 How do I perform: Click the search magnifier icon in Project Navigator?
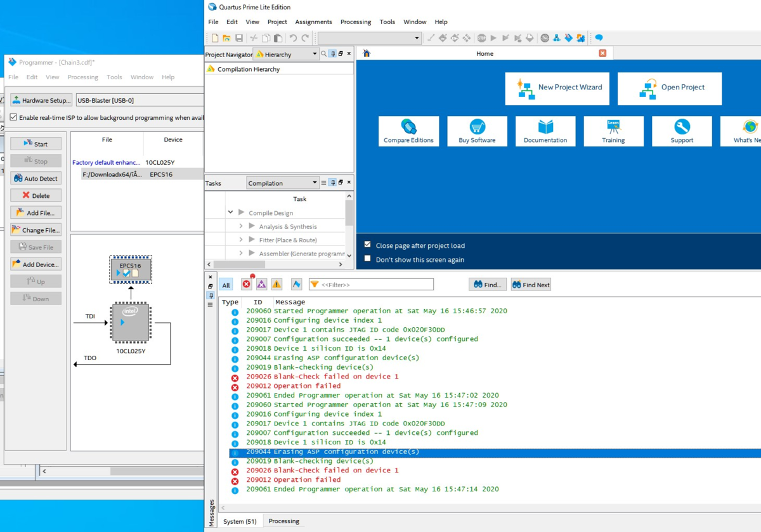(x=324, y=55)
